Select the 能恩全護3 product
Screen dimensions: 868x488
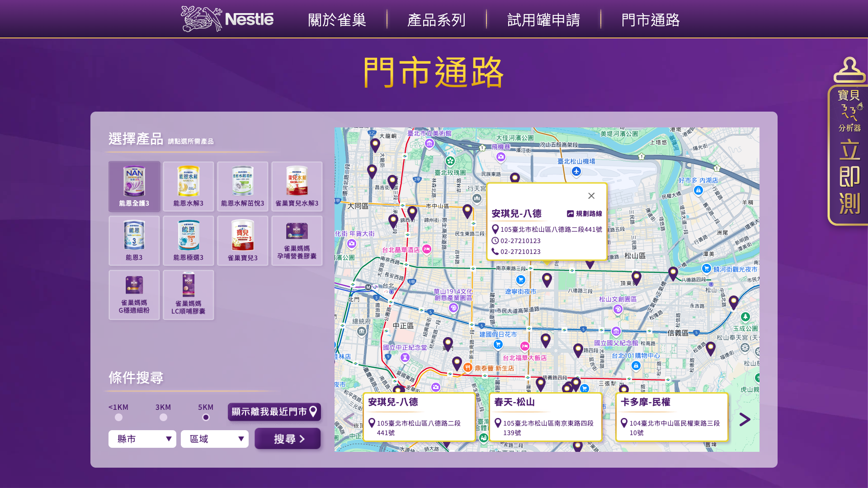click(134, 186)
